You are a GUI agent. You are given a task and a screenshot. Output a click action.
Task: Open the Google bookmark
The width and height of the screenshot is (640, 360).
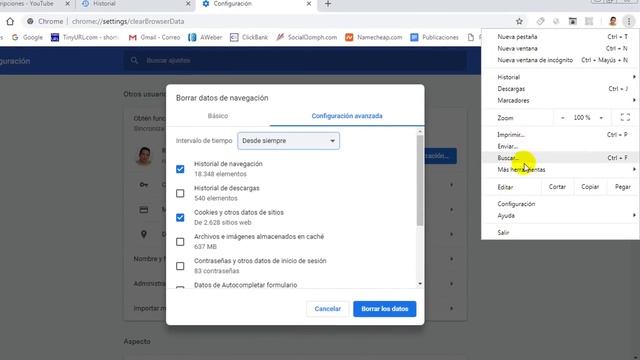point(27,37)
